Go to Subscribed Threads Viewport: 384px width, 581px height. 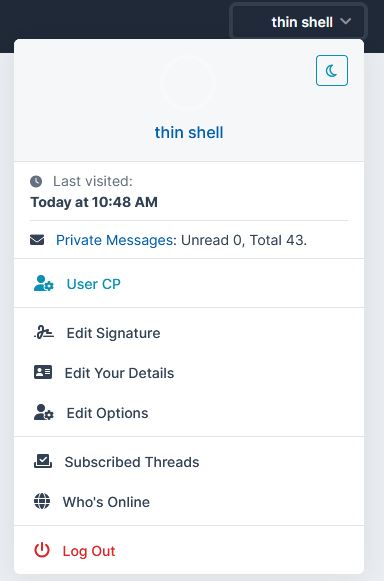tap(189, 462)
